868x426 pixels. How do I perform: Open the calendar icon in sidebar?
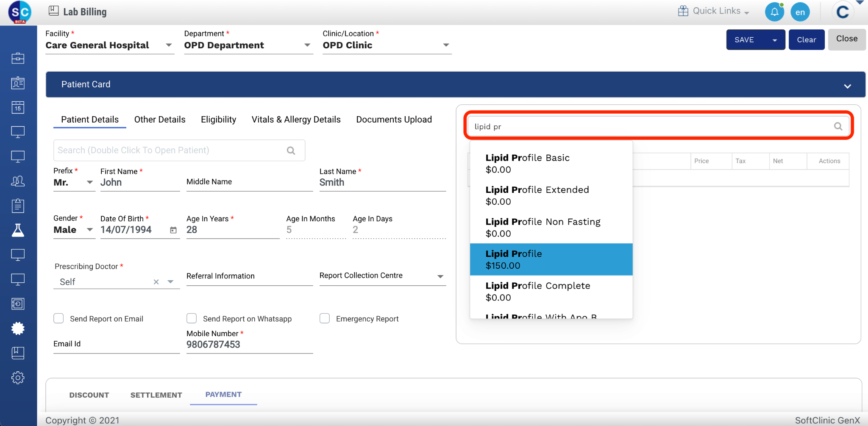pyautogui.click(x=18, y=108)
